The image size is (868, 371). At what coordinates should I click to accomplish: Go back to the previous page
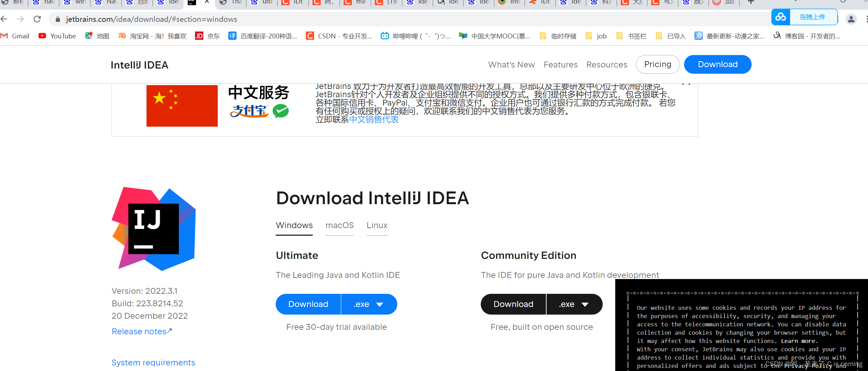click(x=4, y=19)
